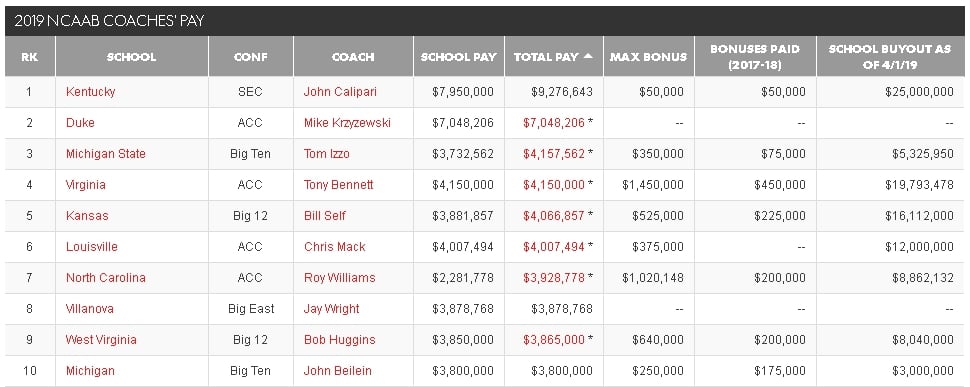
Task: Click Duke's total pay $7,048,206 link
Action: (x=554, y=122)
